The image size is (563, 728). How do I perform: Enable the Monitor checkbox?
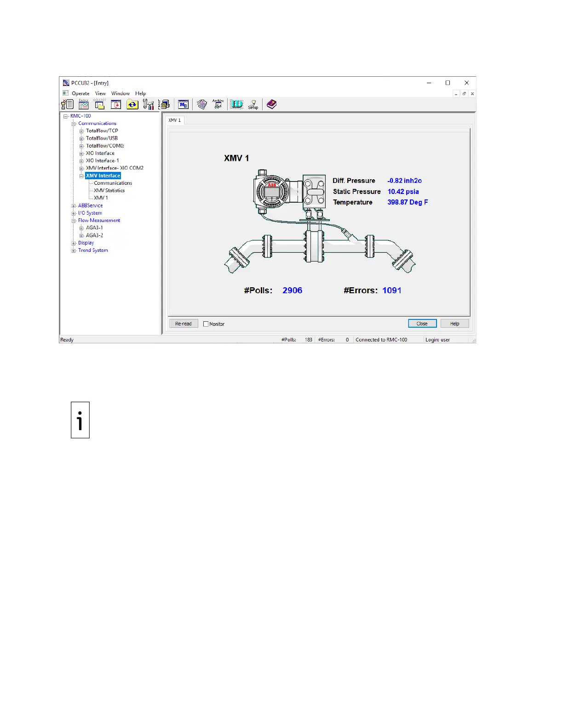click(x=206, y=324)
